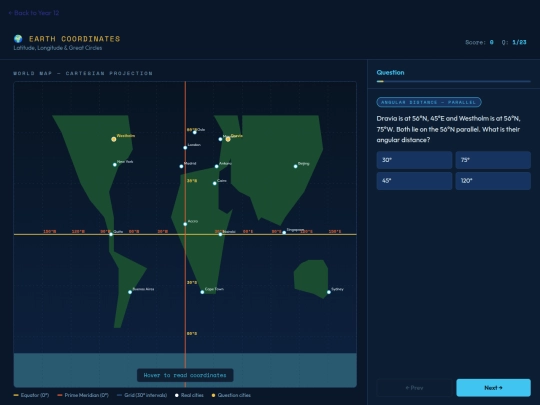Click the globe icon beside Earth Coordinates
This screenshot has width=540, height=405.
tap(18, 39)
